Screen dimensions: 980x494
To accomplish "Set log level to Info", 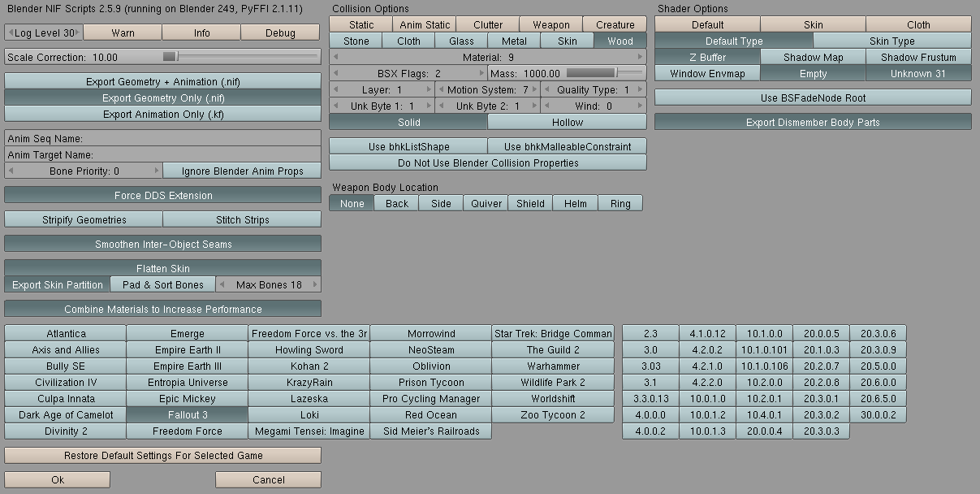I will [202, 32].
